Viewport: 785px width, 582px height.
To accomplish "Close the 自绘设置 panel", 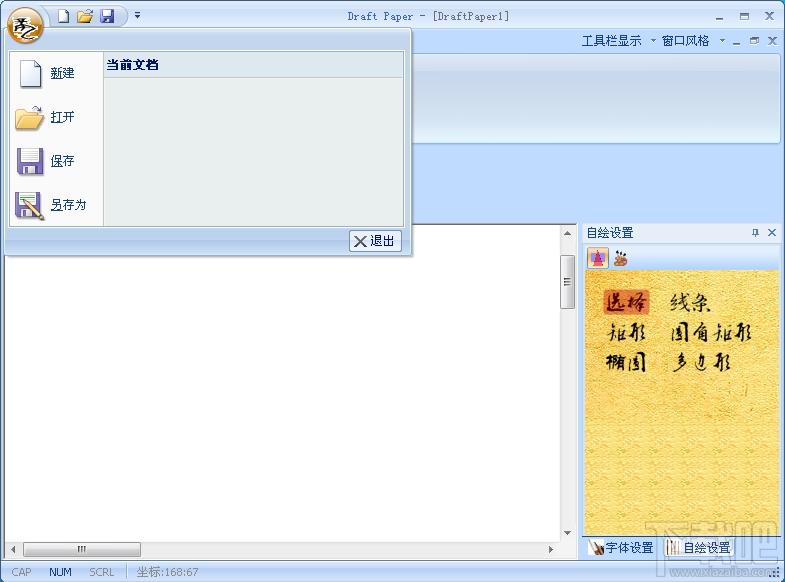I will pyautogui.click(x=772, y=232).
